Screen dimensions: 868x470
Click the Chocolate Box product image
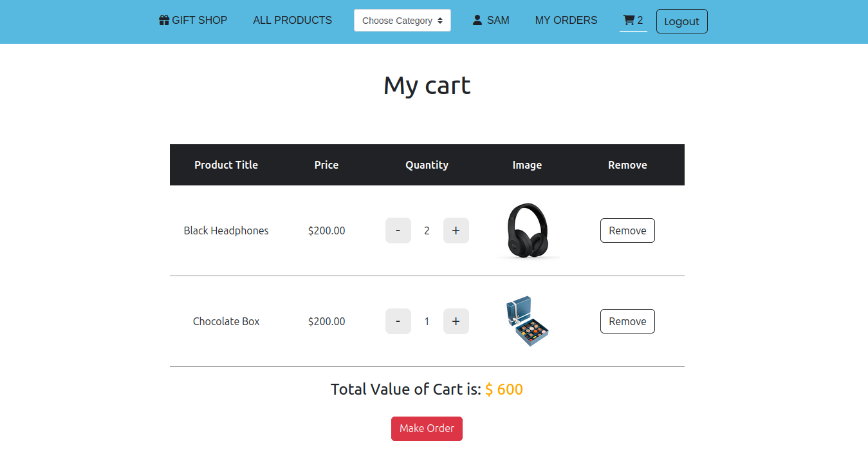pyautogui.click(x=527, y=321)
